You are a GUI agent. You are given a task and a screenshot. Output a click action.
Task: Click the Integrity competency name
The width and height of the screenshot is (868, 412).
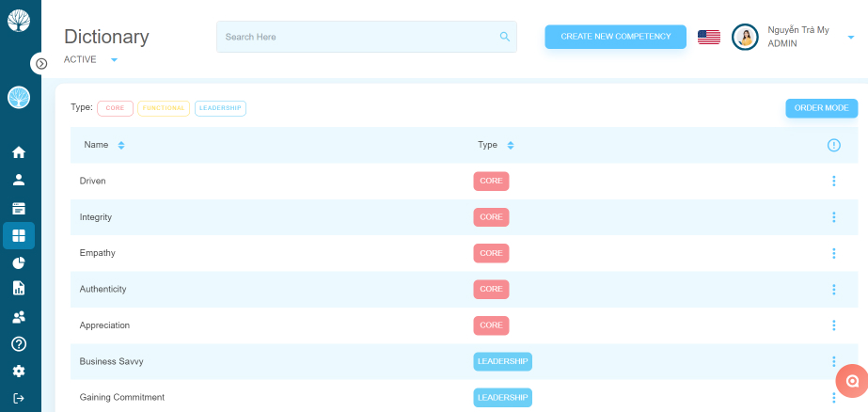96,217
